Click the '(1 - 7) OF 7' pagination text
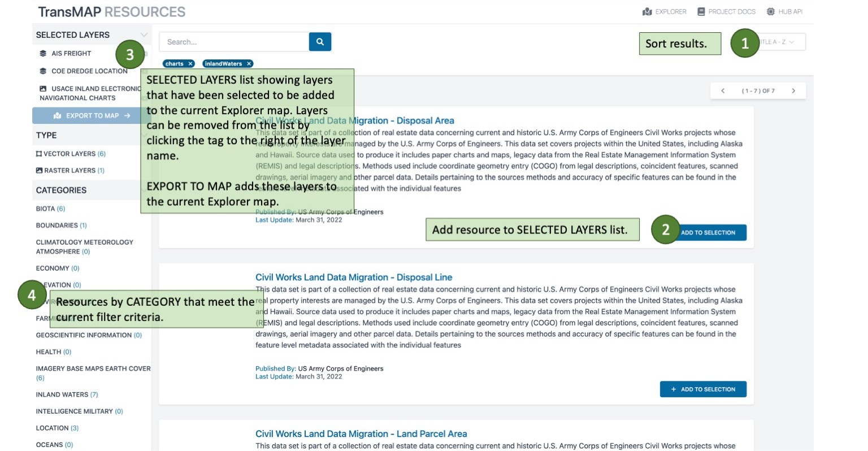 (758, 91)
